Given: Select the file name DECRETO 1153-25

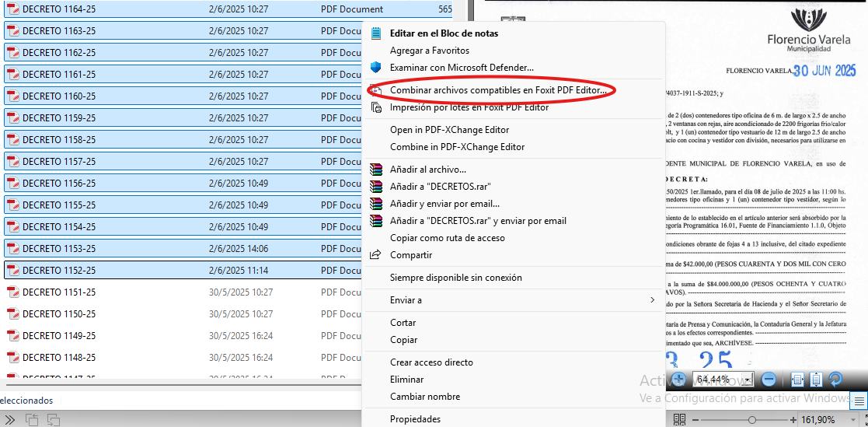Looking at the screenshot, I should pyautogui.click(x=59, y=249).
